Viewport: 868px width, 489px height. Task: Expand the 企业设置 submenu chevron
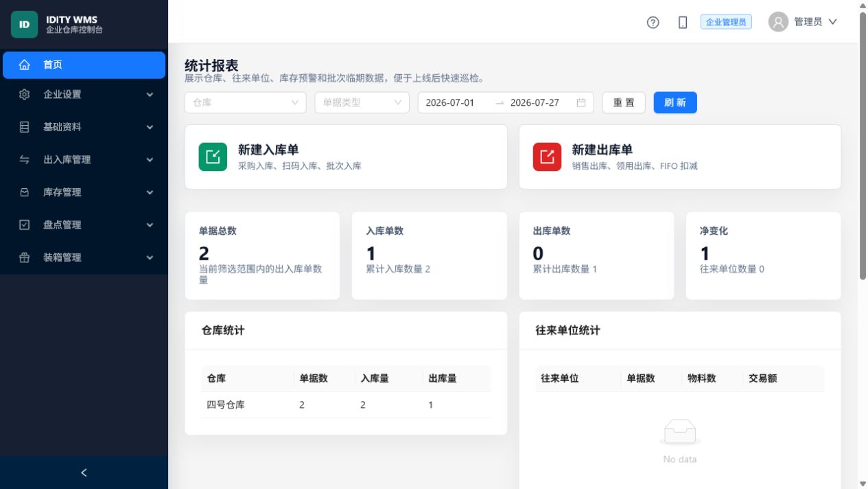tap(150, 95)
